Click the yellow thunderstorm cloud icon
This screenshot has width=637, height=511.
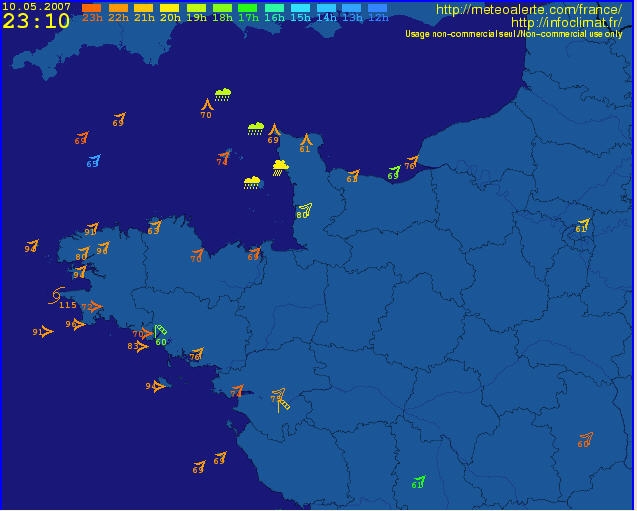pyautogui.click(x=280, y=168)
